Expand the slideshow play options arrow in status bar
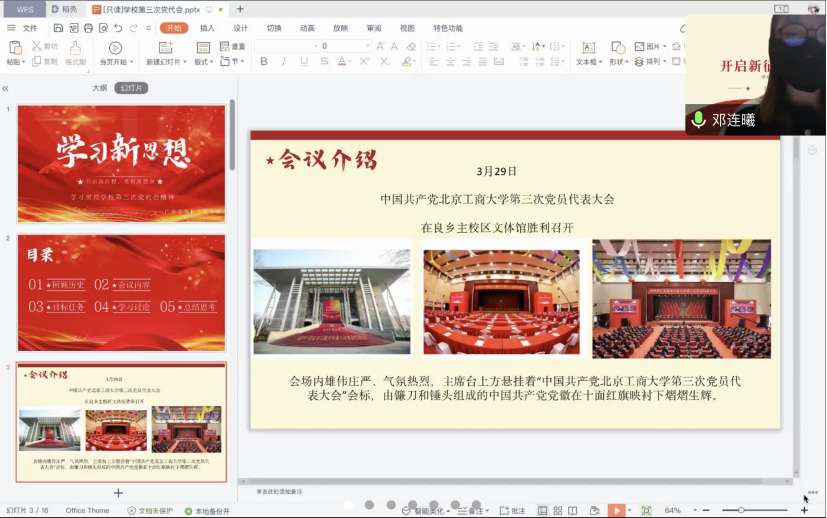This screenshot has width=827, height=518. pos(629,511)
